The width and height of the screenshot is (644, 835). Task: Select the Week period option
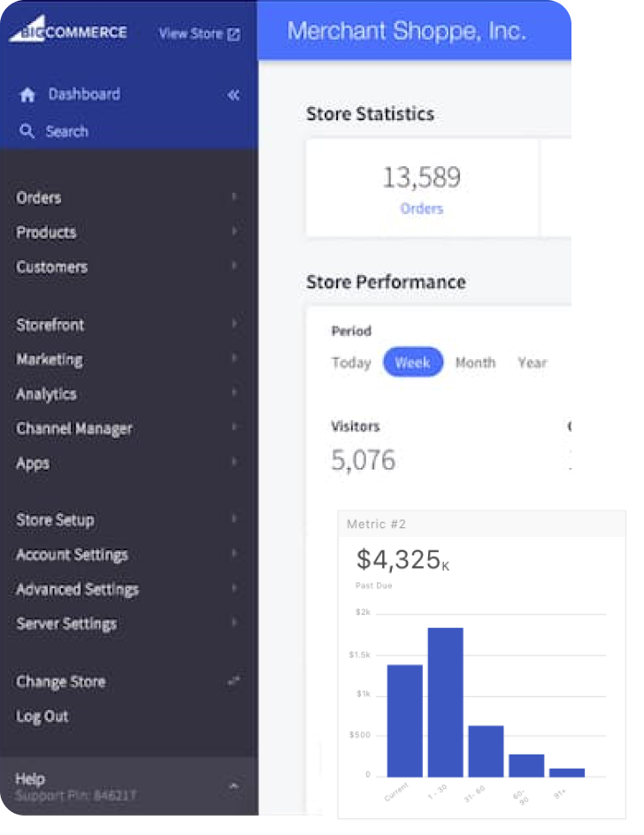pos(413,363)
